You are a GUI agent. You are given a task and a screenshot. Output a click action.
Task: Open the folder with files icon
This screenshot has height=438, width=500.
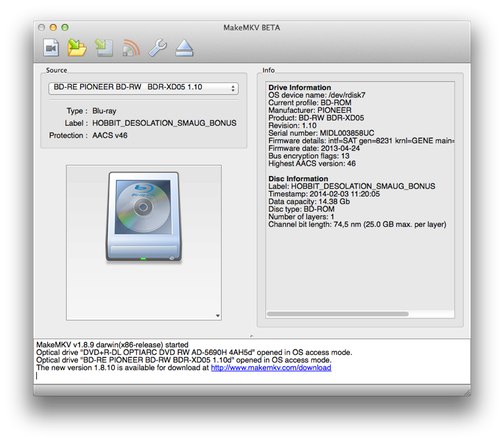coord(77,48)
